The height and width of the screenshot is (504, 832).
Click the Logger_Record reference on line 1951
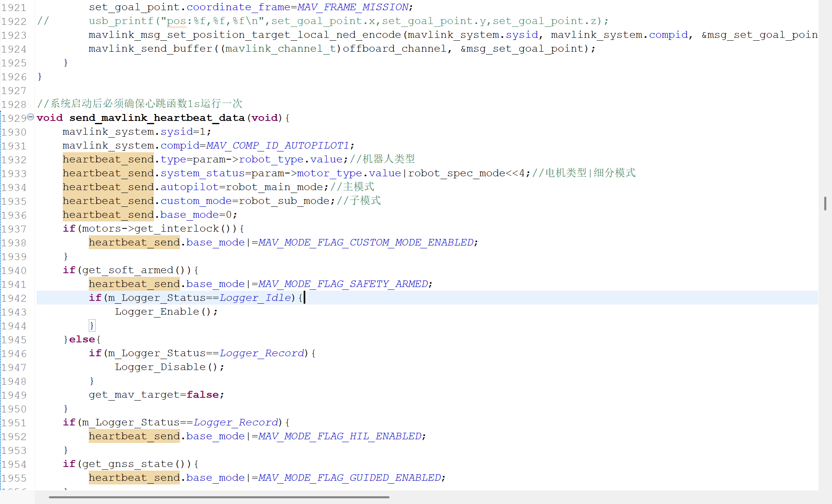tap(236, 422)
